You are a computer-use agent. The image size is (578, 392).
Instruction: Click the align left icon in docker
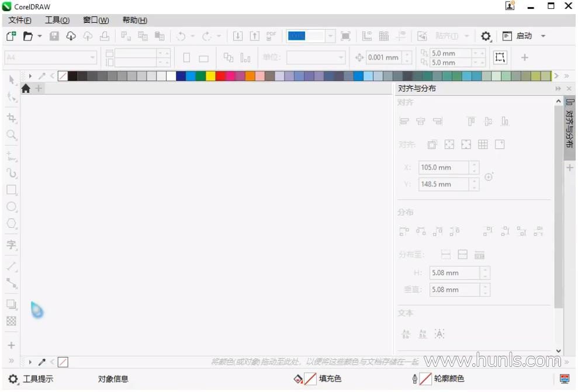point(404,121)
